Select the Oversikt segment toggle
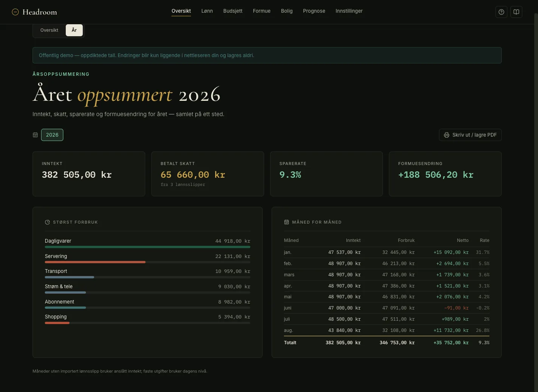Image resolution: width=538 pixels, height=392 pixels. click(x=49, y=30)
